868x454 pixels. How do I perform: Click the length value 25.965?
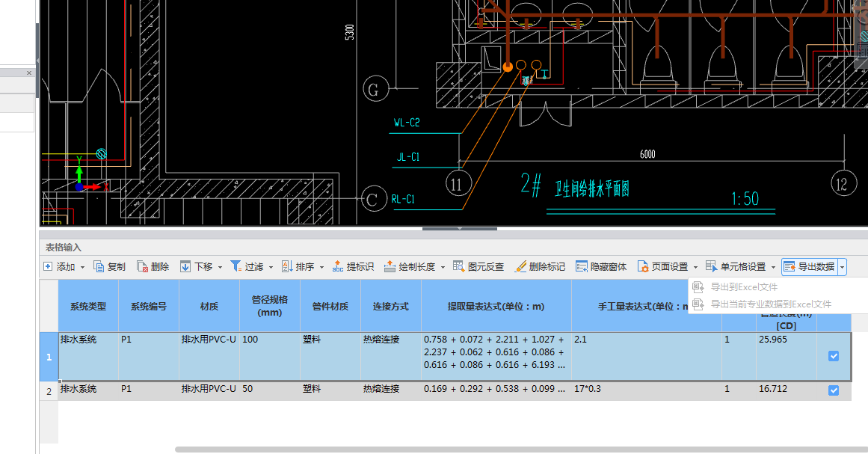(x=773, y=340)
